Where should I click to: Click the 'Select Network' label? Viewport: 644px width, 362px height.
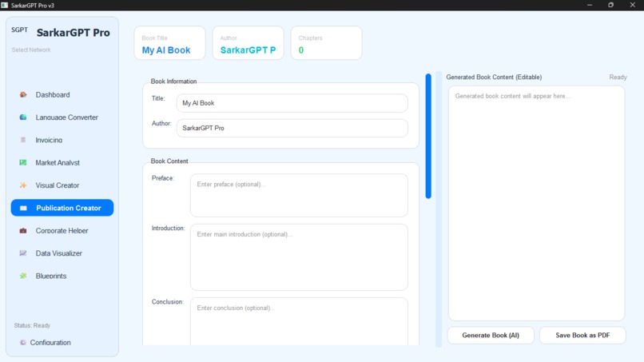(x=31, y=50)
